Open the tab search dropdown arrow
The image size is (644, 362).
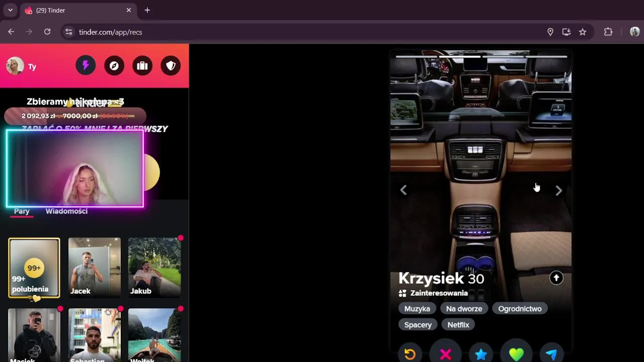point(10,10)
